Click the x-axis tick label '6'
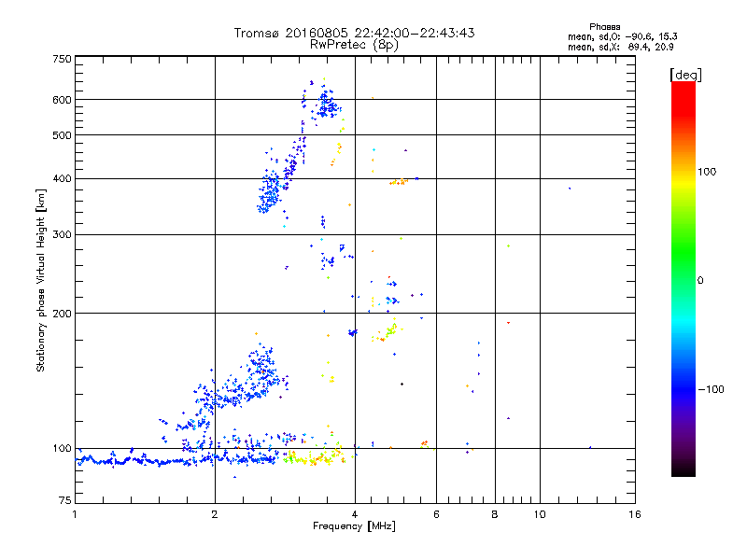This screenshot has height=560, width=747. [436, 514]
